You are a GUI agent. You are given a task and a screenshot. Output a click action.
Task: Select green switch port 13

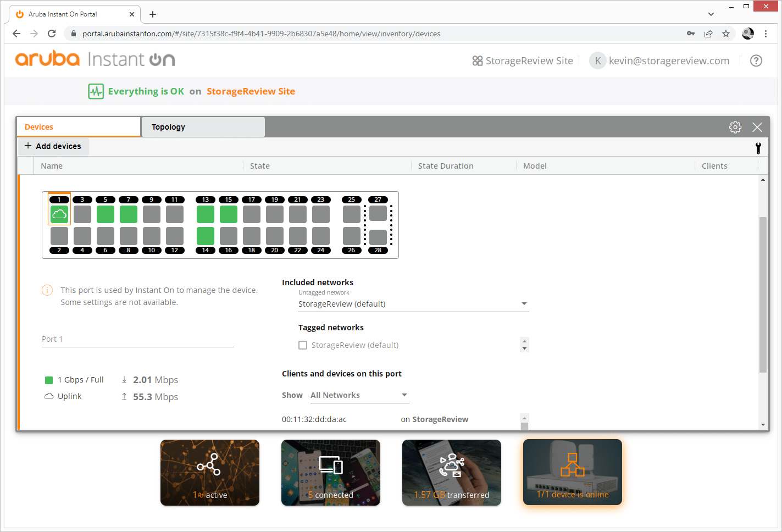tap(206, 214)
